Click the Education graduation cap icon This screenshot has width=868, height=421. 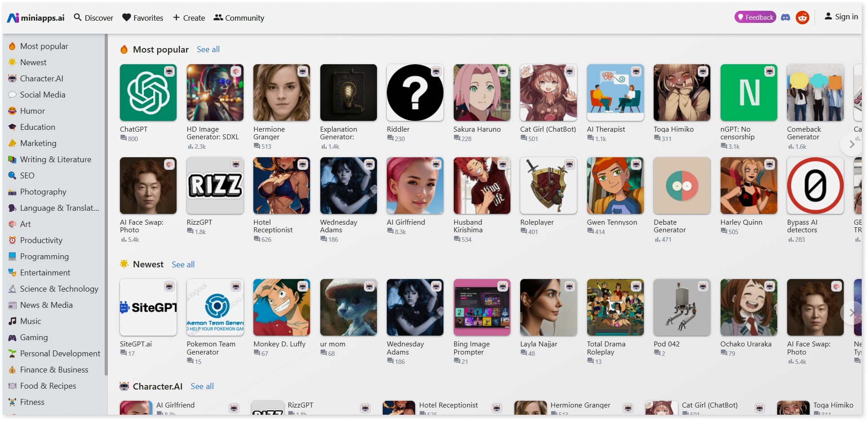click(x=12, y=127)
